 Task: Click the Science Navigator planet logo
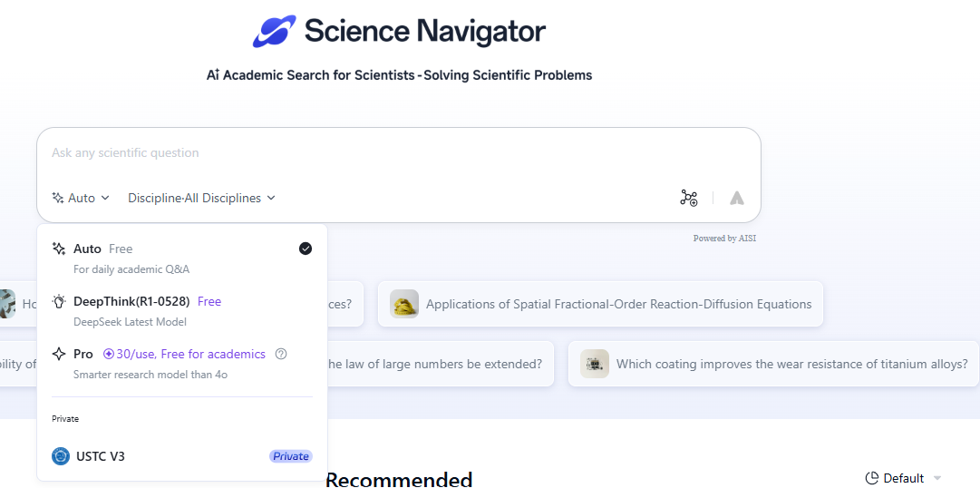[274, 31]
